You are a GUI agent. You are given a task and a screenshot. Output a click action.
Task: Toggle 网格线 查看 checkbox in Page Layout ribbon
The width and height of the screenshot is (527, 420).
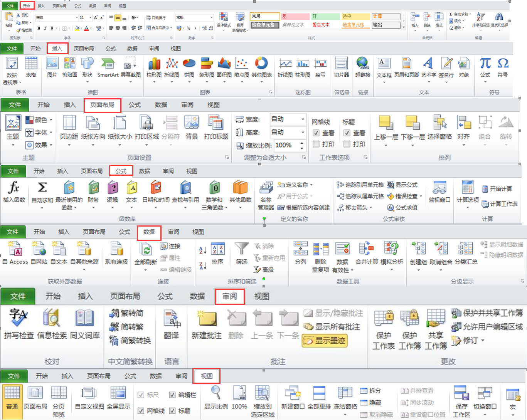(x=316, y=133)
